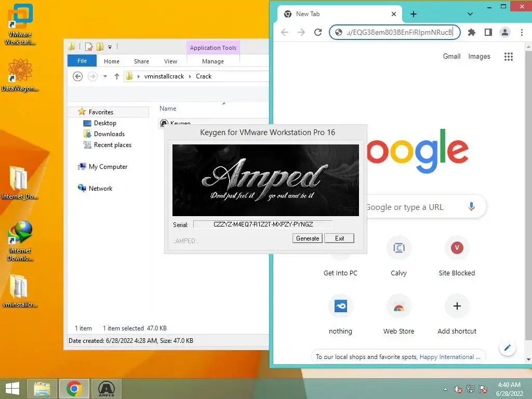Toggle the Chrome side panel icon
Viewport: 532px width, 399px height.
pyautogui.click(x=488, y=32)
